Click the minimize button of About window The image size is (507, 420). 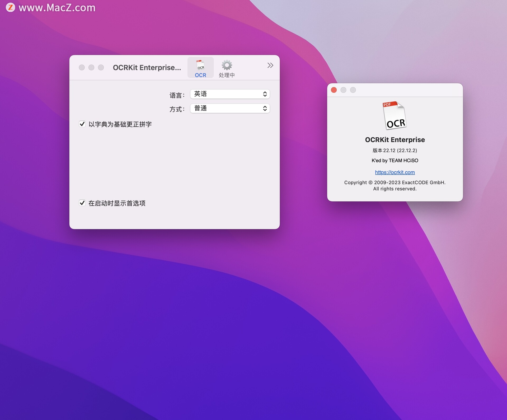pos(343,90)
